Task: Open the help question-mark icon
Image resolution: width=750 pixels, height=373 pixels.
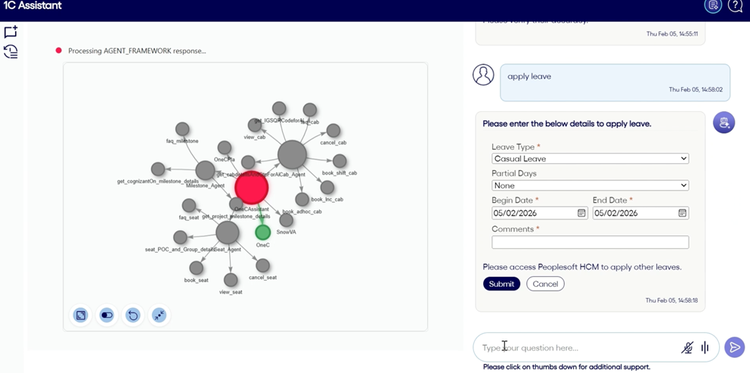Action: (735, 5)
